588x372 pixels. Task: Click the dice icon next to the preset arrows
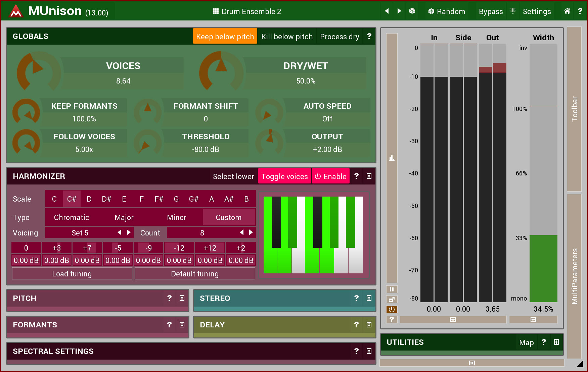point(412,11)
